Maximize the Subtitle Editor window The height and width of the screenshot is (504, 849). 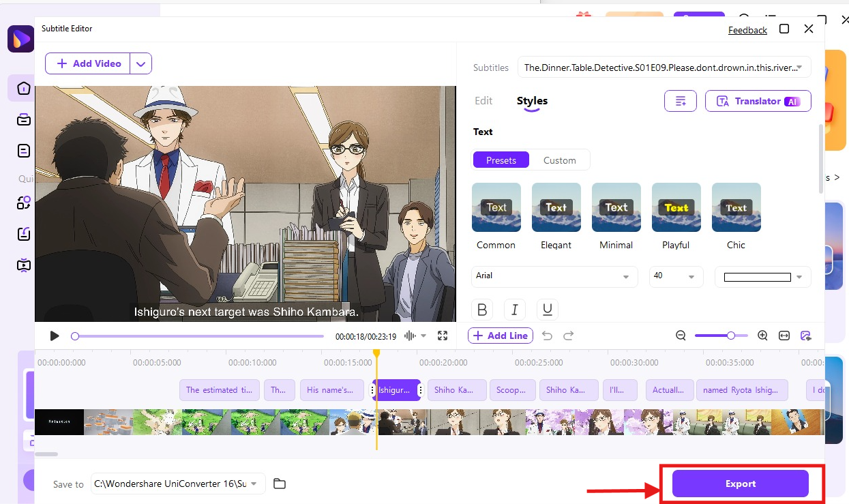point(784,29)
